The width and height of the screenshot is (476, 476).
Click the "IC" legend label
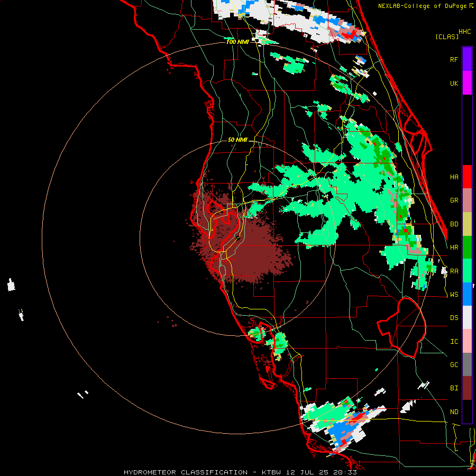[x=454, y=342]
